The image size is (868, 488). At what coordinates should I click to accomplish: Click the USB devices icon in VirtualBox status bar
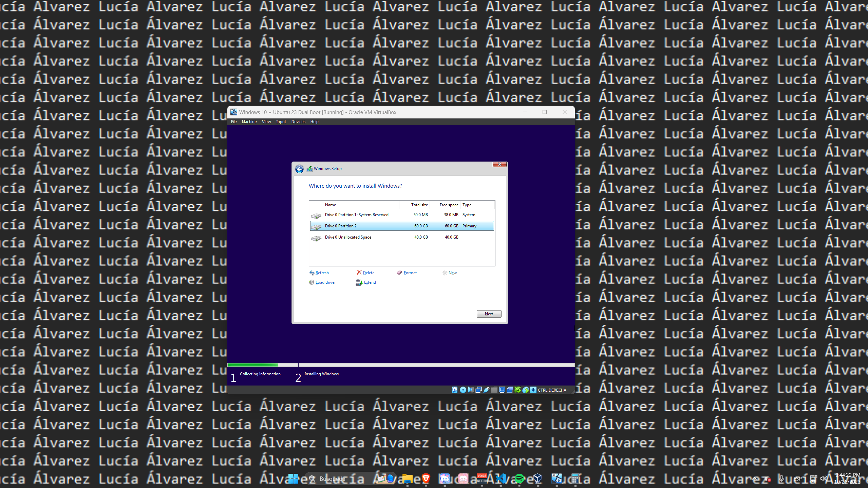click(x=486, y=390)
